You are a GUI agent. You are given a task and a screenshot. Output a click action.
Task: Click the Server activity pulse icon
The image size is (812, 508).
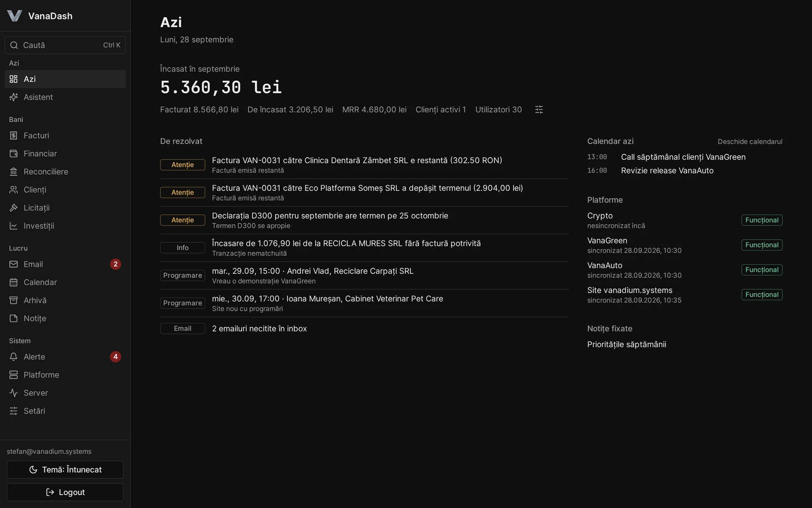coord(14,393)
